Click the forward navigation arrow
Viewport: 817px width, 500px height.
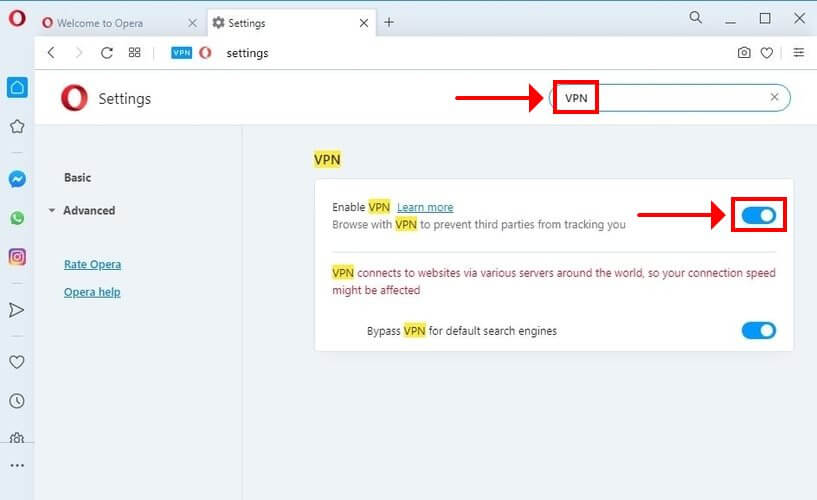point(79,53)
